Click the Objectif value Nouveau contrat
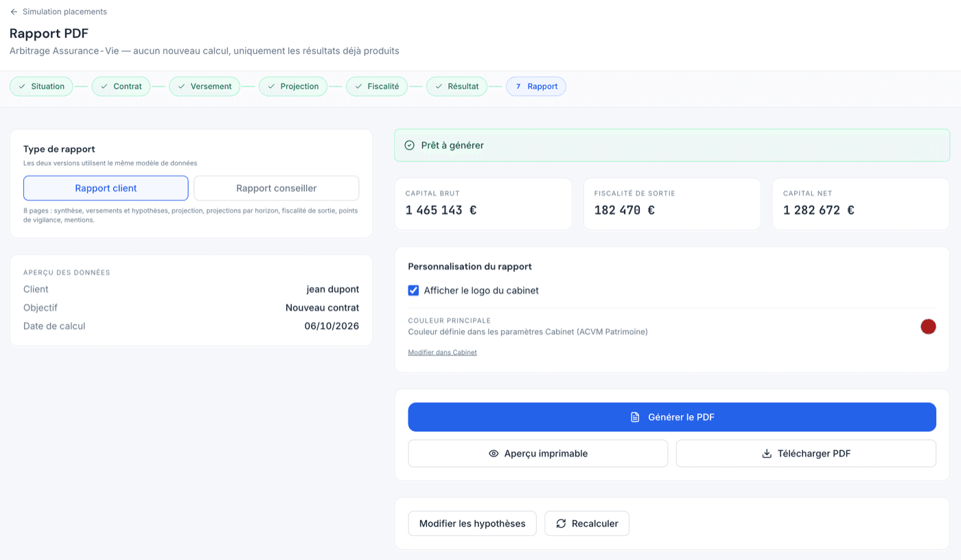961x560 pixels. [322, 307]
